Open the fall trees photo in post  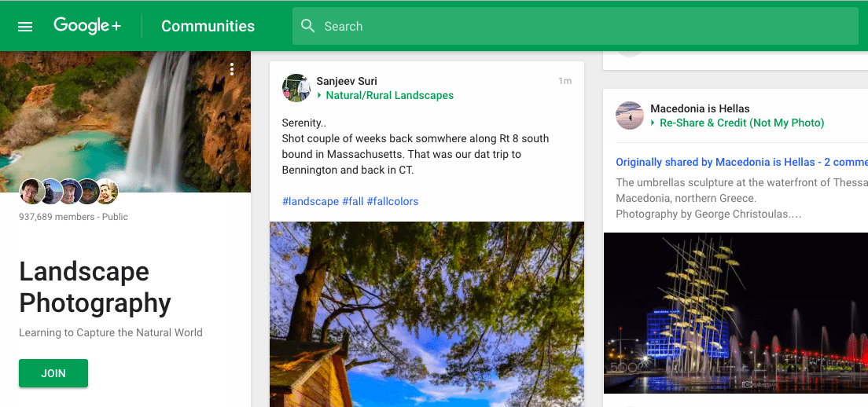click(426, 314)
